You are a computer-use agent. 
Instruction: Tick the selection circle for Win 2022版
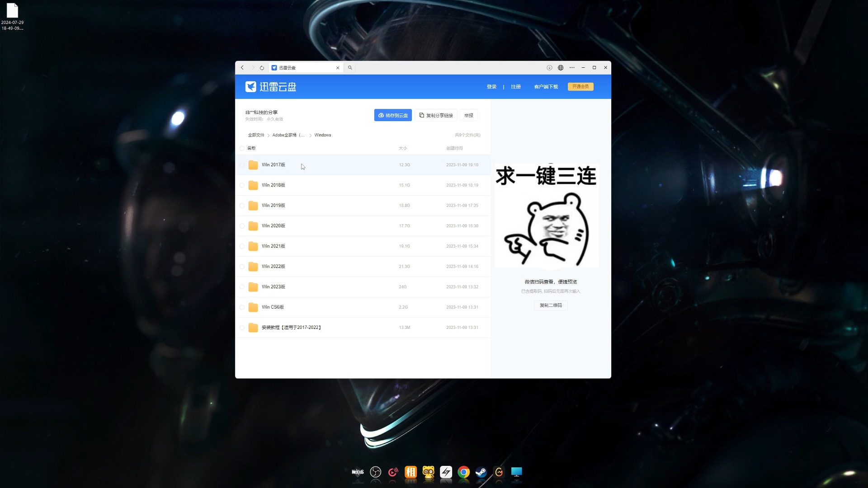pos(242,267)
